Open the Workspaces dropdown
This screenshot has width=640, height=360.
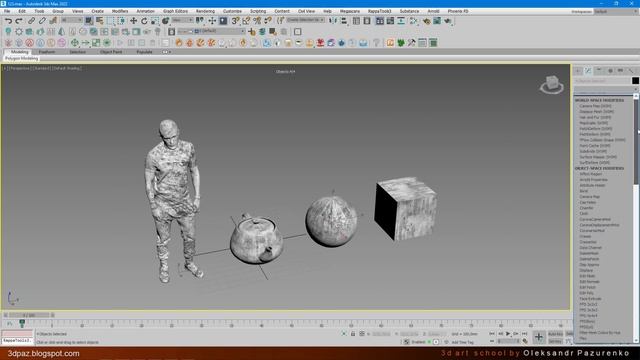[615, 11]
